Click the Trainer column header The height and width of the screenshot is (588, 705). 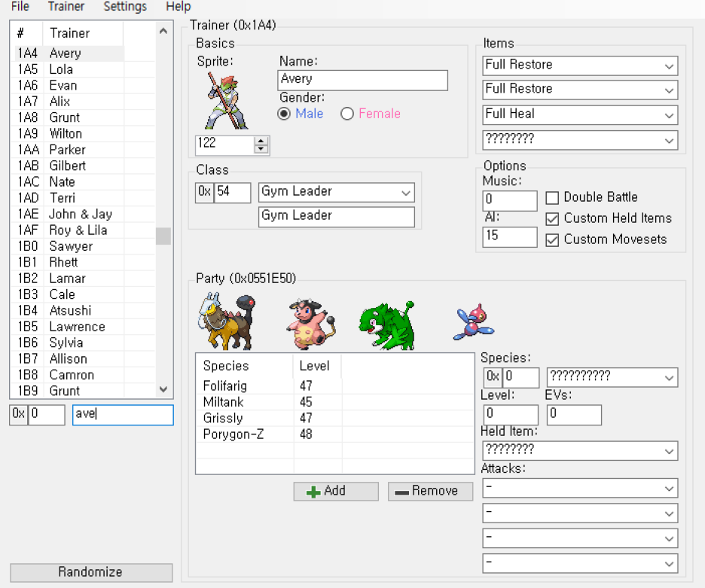83,34
